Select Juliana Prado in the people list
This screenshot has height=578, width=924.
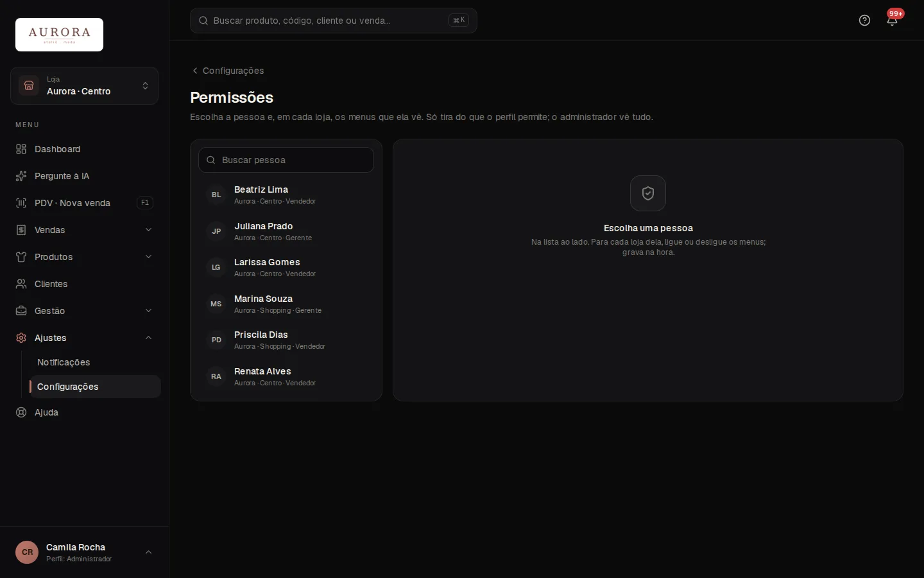(286, 231)
